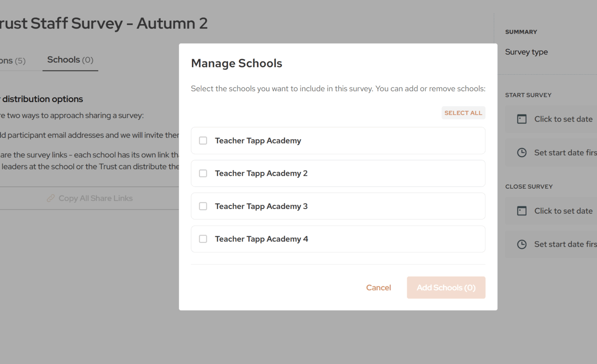Switch to the Schools (0) tab

click(x=70, y=60)
